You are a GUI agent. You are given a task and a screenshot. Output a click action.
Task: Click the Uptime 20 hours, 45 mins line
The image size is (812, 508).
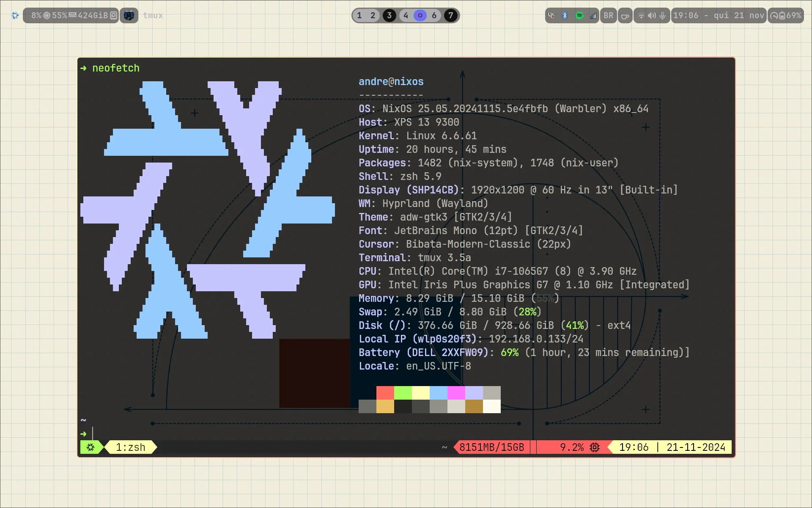pos(433,149)
